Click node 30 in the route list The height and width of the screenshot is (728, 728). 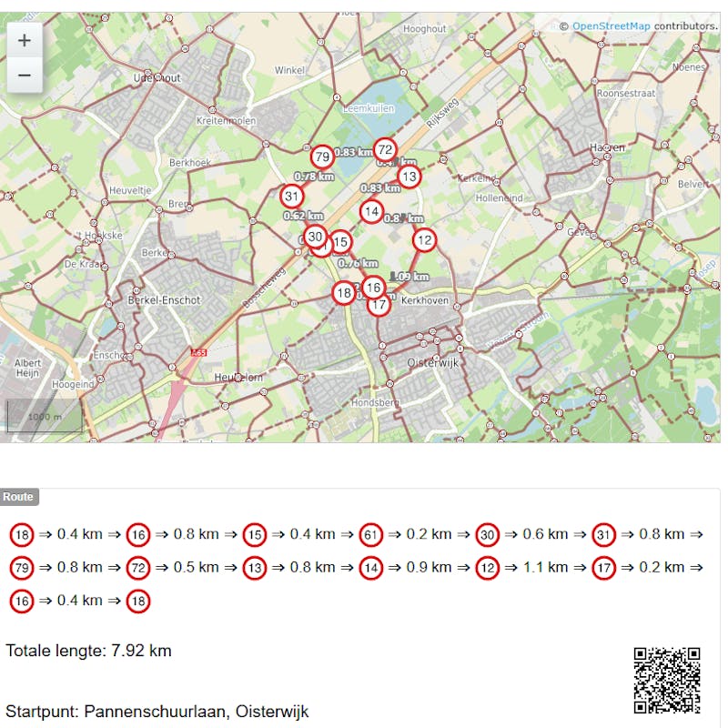488,534
